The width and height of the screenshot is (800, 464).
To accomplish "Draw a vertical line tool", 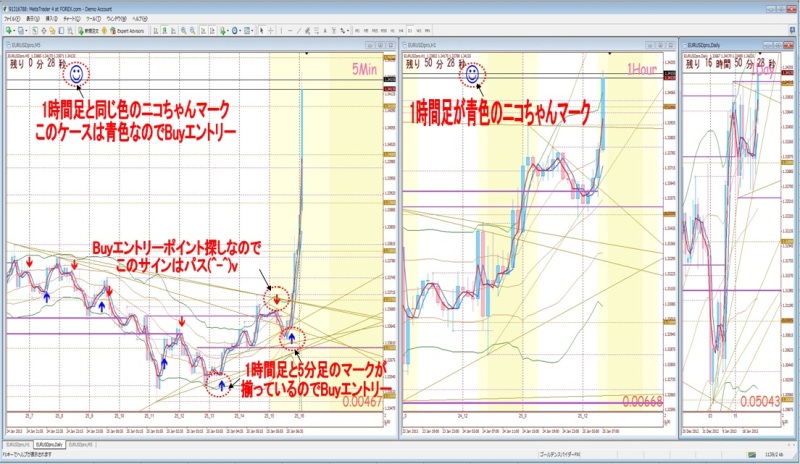I will 282,31.
